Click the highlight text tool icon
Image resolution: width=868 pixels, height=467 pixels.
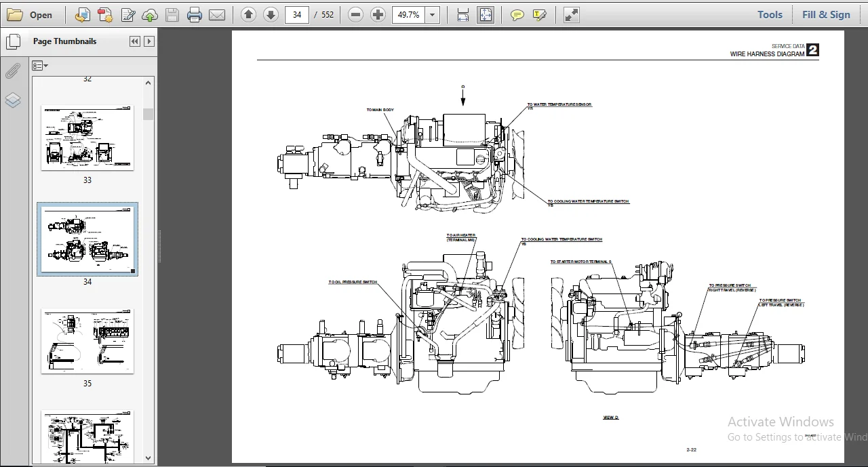(x=540, y=14)
